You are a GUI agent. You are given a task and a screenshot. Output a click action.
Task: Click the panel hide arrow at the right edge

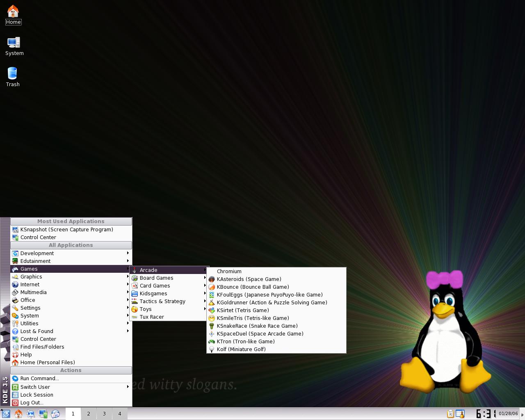(523, 414)
